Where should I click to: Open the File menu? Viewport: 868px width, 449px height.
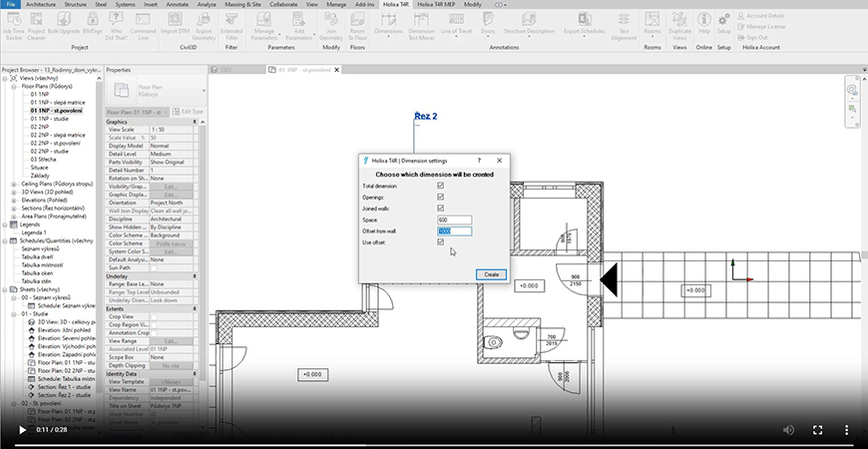pos(11,4)
